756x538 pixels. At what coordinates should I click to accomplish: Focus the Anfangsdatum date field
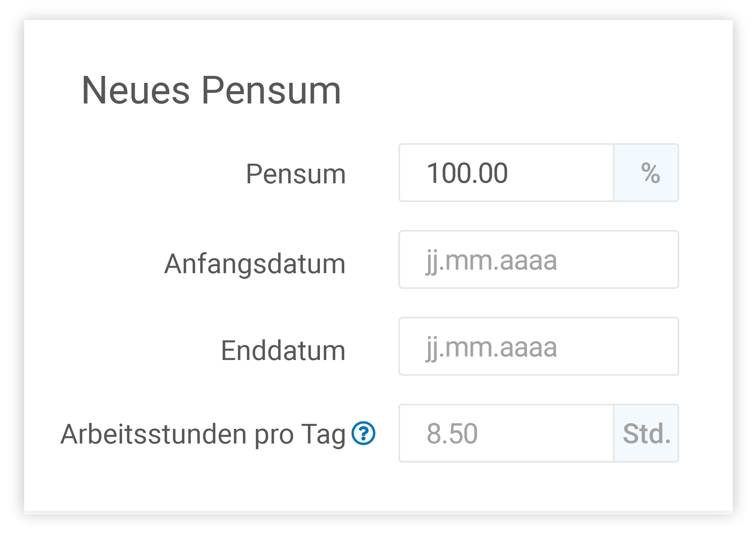[539, 260]
